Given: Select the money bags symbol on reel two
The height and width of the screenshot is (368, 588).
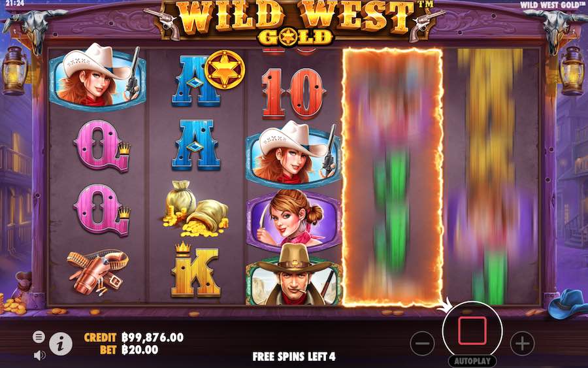Looking at the screenshot, I should coord(195,209).
